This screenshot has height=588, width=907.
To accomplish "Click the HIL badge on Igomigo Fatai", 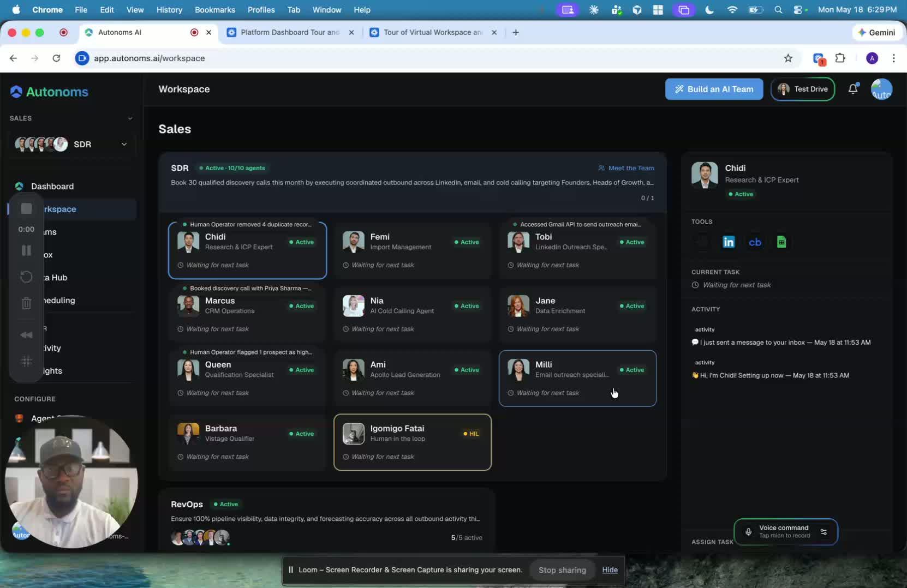I will click(471, 434).
